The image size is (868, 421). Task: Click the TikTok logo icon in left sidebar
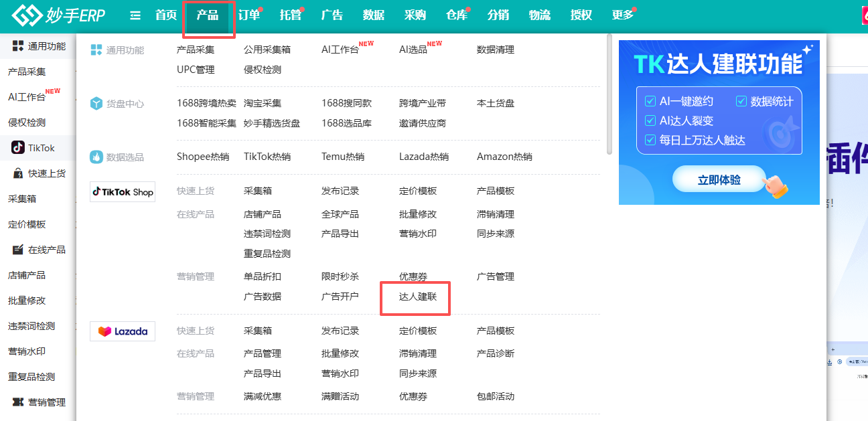(x=18, y=148)
